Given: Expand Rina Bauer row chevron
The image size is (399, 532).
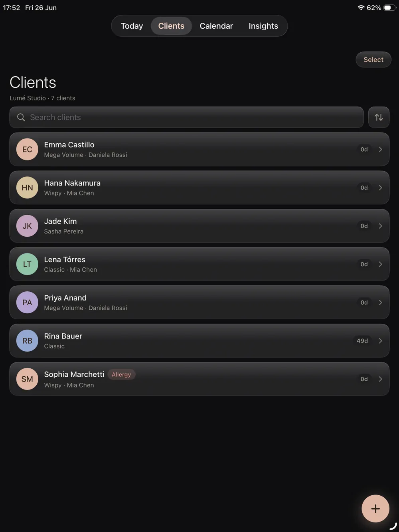Looking at the screenshot, I should (x=380, y=341).
